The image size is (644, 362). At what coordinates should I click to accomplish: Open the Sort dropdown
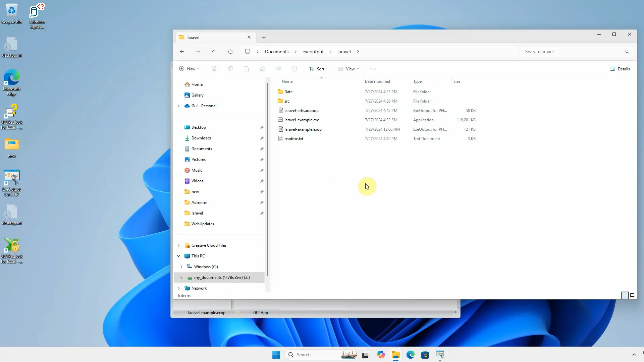(318, 69)
